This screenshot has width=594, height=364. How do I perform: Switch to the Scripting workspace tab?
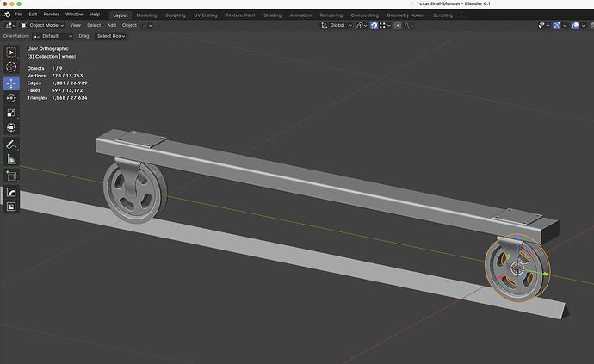(442, 15)
